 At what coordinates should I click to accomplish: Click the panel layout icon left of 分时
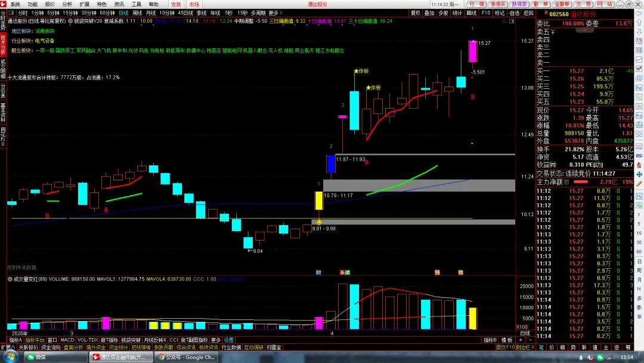(x=11, y=13)
